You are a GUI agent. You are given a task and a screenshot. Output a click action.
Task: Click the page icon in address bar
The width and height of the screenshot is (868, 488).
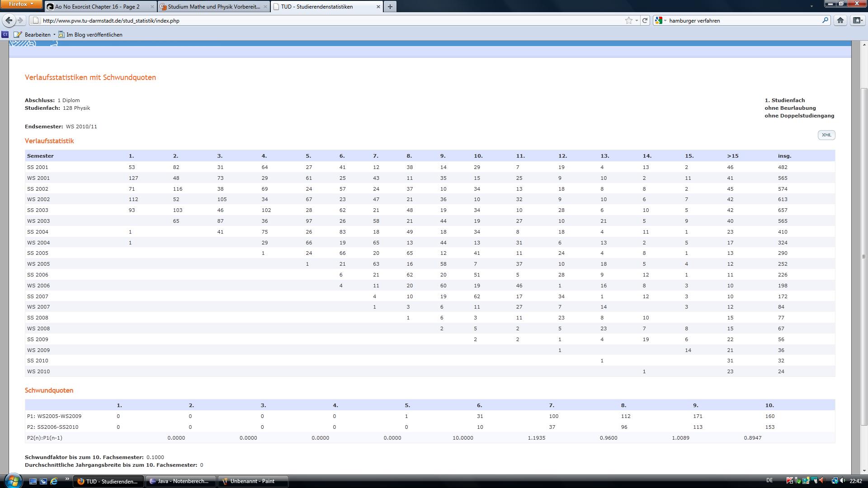click(x=36, y=20)
